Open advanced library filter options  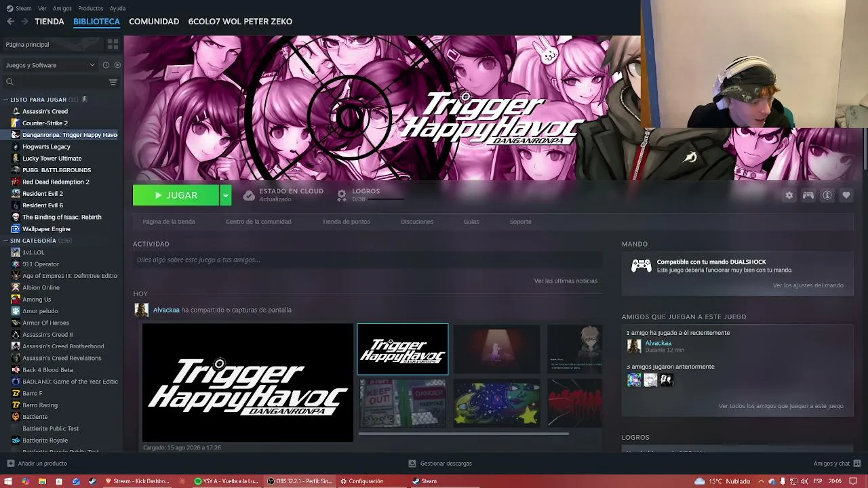pos(113,82)
